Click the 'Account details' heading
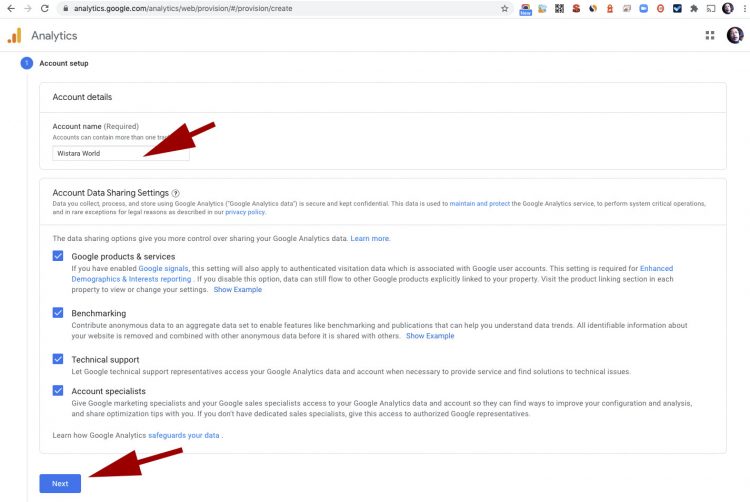 pos(82,97)
